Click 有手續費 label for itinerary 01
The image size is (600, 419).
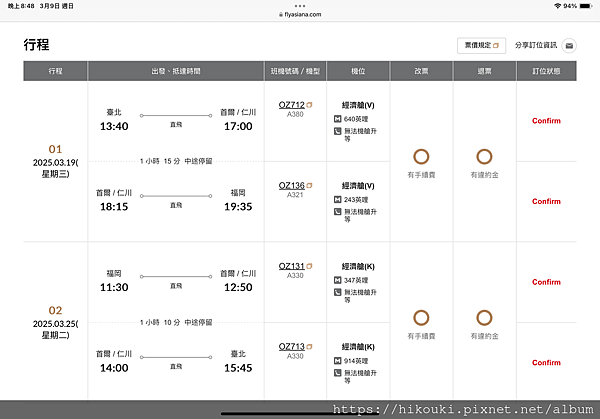(421, 175)
